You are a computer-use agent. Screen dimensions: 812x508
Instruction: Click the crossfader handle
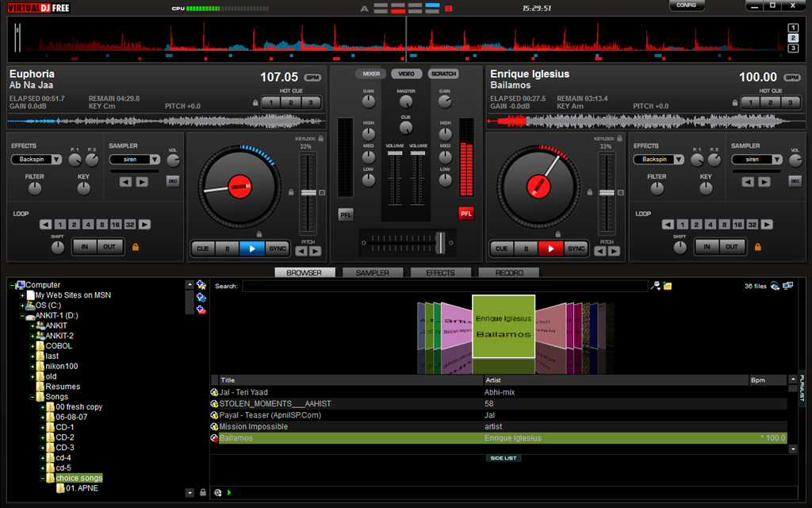[440, 243]
